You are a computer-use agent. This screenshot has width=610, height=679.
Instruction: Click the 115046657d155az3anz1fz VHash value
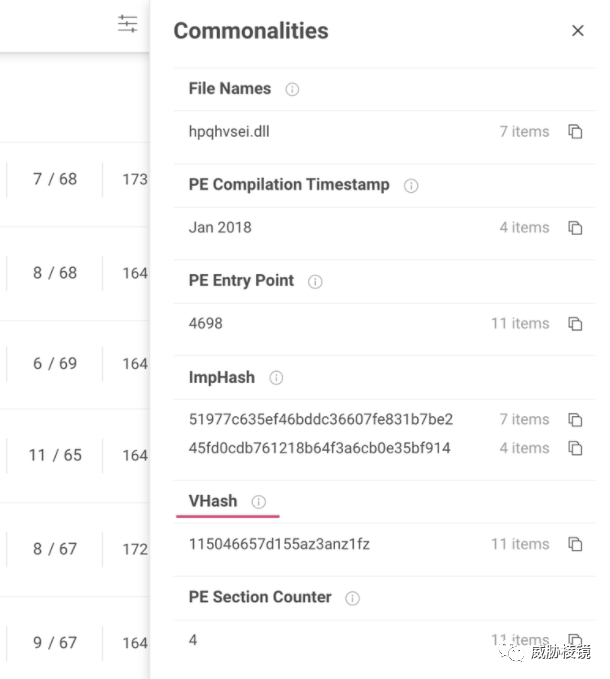click(279, 544)
